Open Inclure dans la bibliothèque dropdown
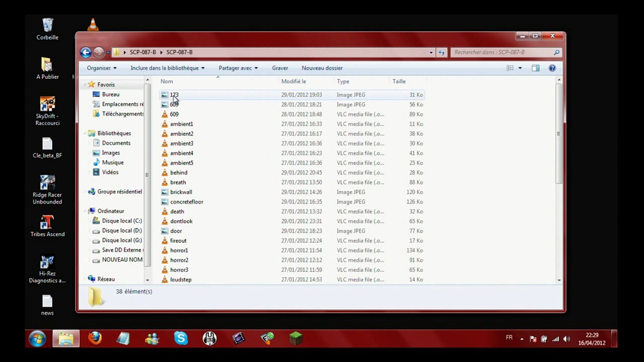 (x=168, y=68)
